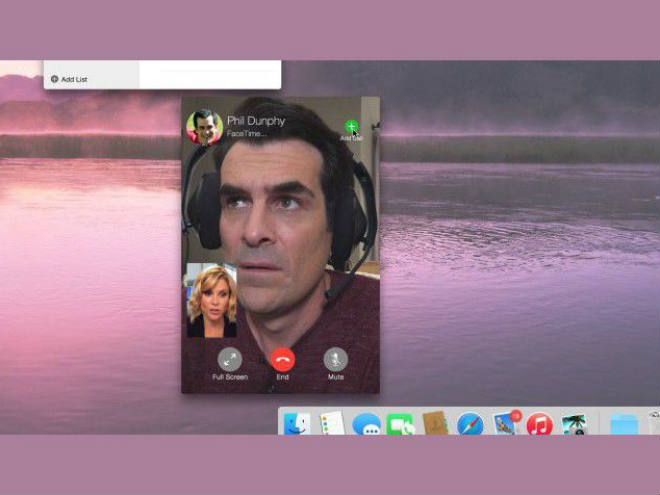The width and height of the screenshot is (660, 495).
Task: Open the palm tree photo app icon
Action: (574, 425)
